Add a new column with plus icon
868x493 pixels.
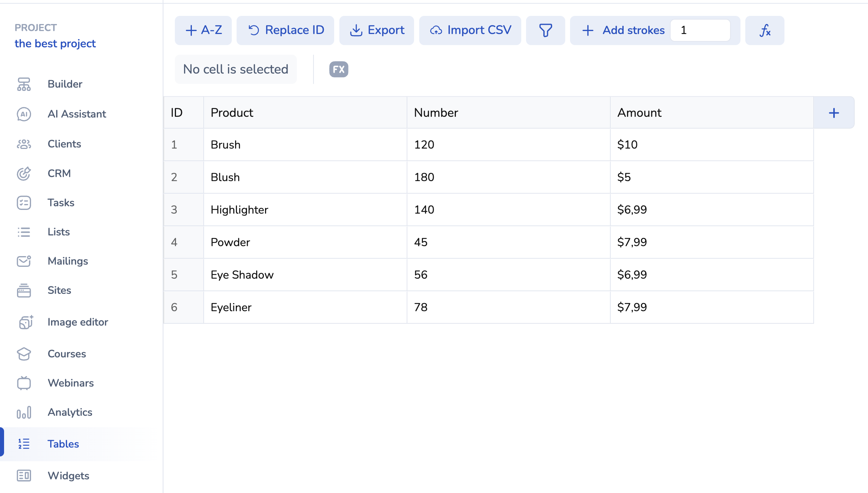point(834,113)
